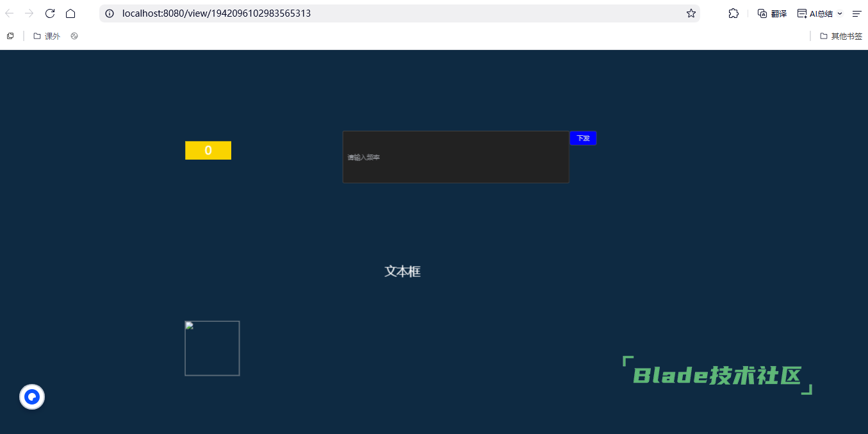Click the tab groups icon in bookmarks bar
This screenshot has height=434, width=868.
point(10,36)
